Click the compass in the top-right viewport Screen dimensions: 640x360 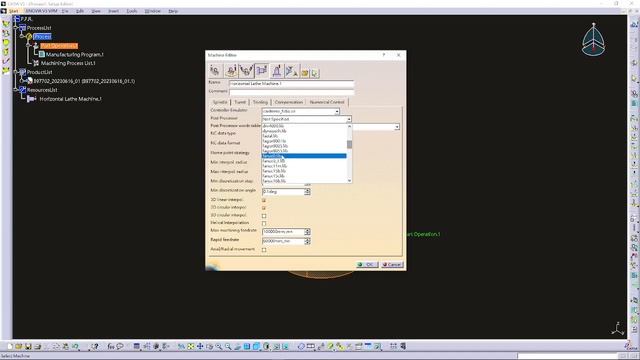[x=593, y=40]
